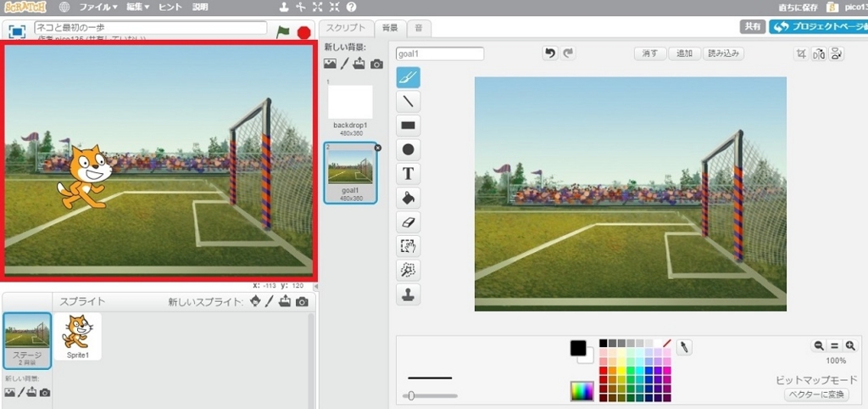Click the Block help question icon

[x=351, y=7]
